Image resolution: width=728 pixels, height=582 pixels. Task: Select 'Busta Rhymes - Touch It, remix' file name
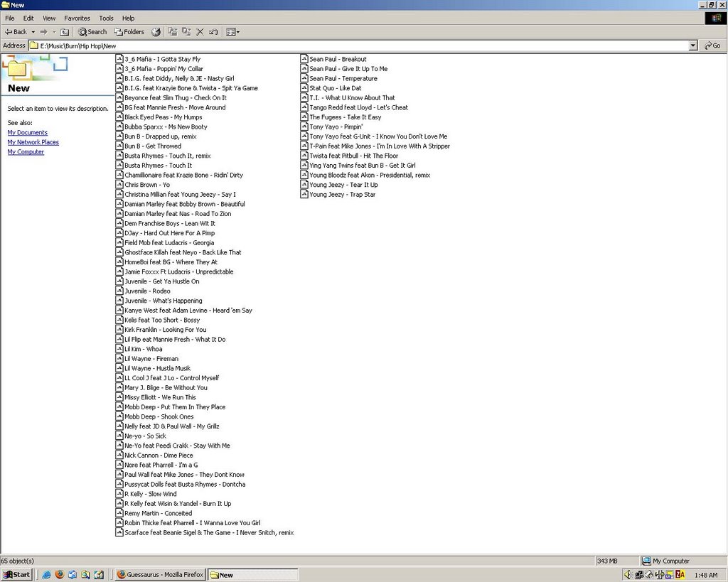168,156
